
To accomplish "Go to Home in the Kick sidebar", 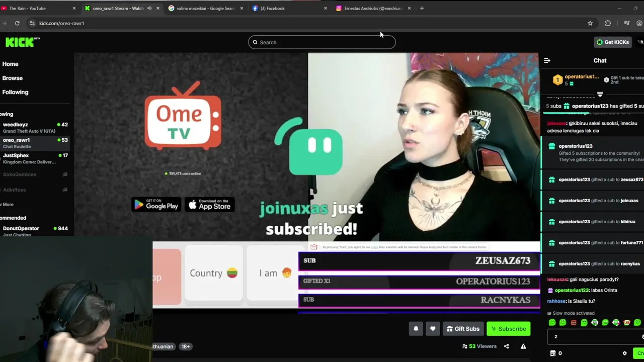I will [10, 64].
